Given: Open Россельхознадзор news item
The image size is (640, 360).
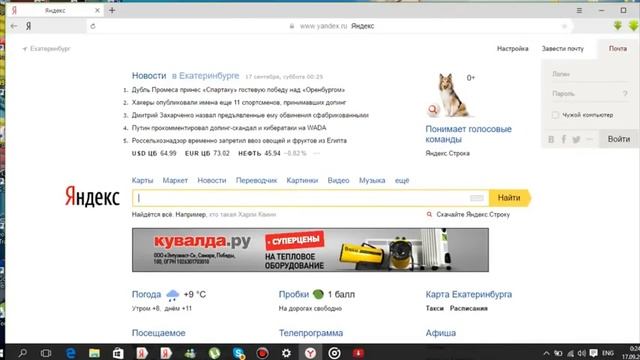Looking at the screenshot, I should point(239,141).
